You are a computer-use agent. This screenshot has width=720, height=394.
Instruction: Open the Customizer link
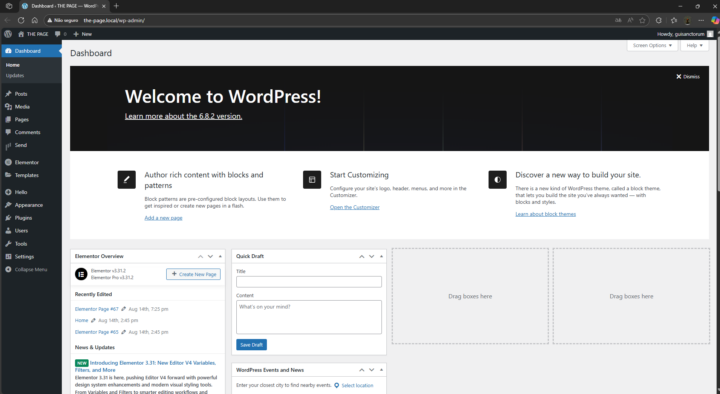(x=354, y=207)
